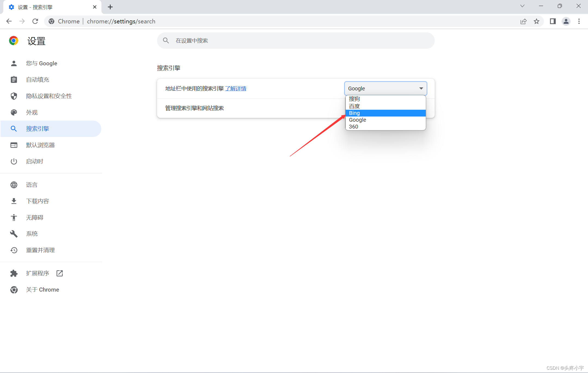Open 默认浏览器 settings section
The height and width of the screenshot is (373, 588).
click(51, 145)
